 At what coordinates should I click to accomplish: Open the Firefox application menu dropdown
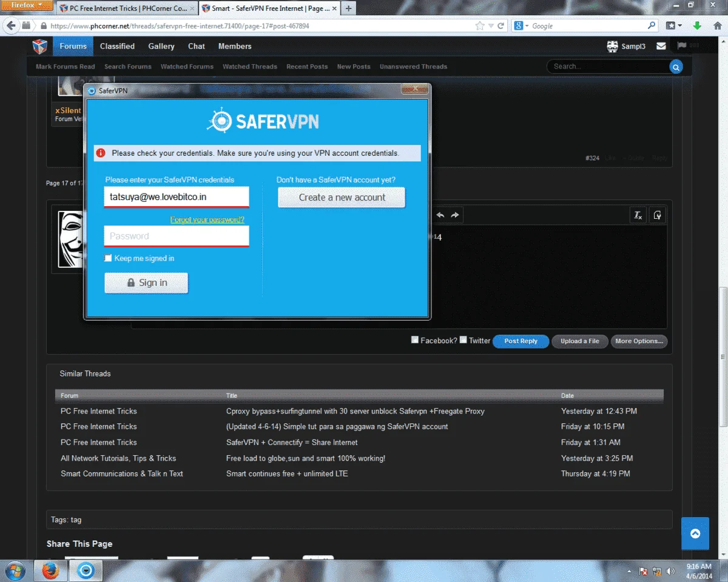27,5
